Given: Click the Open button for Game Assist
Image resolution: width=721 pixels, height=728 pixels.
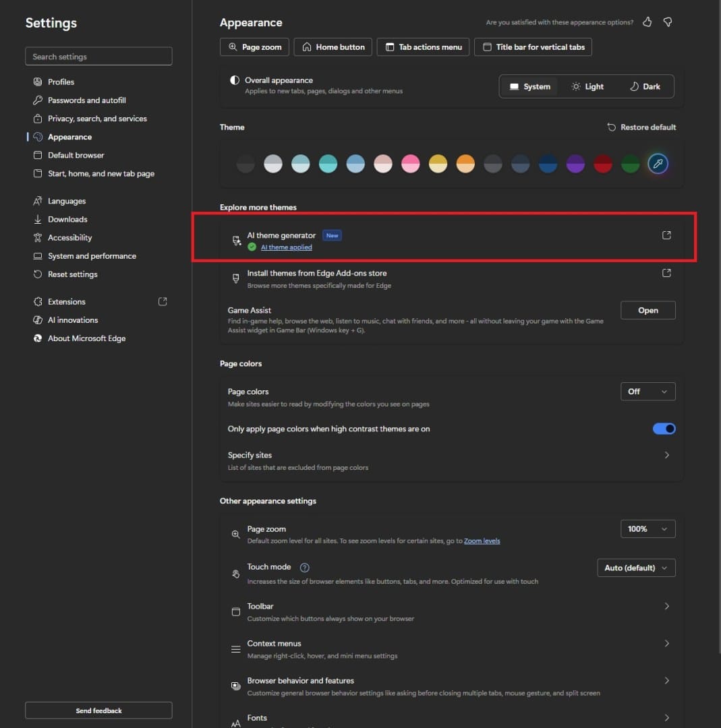Looking at the screenshot, I should pyautogui.click(x=647, y=310).
